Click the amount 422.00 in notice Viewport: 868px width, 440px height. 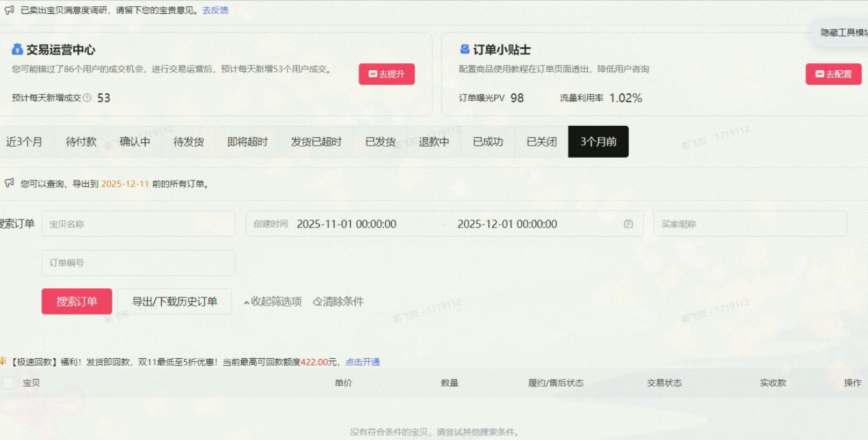pyautogui.click(x=314, y=362)
